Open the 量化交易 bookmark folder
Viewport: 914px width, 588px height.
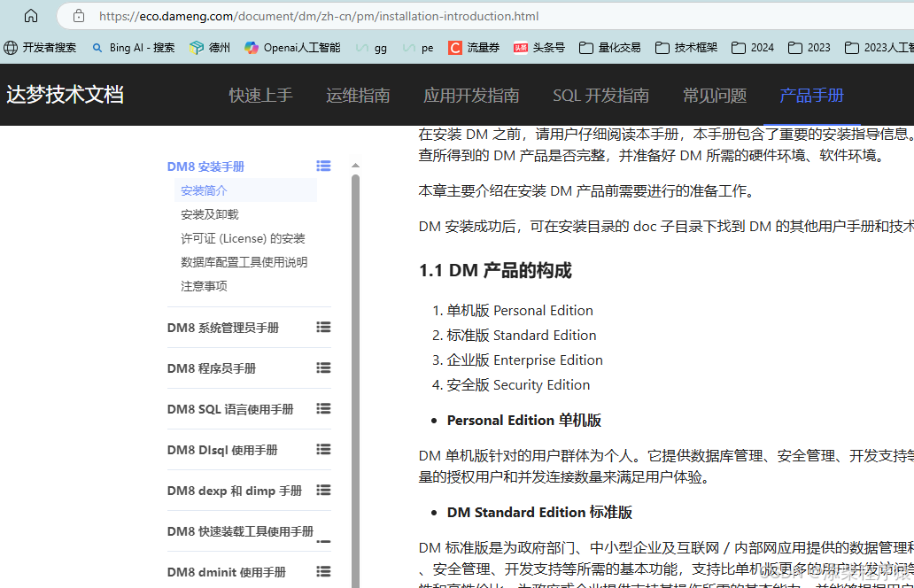pos(609,48)
